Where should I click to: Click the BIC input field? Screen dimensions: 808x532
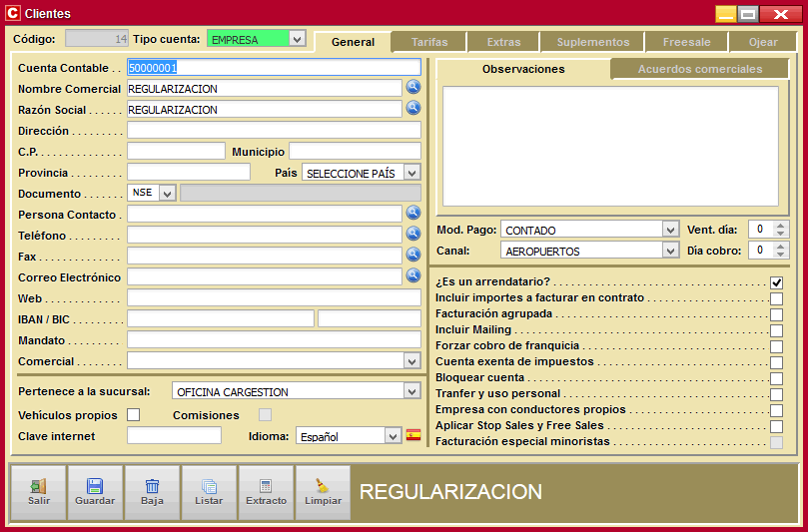pyautogui.click(x=370, y=319)
